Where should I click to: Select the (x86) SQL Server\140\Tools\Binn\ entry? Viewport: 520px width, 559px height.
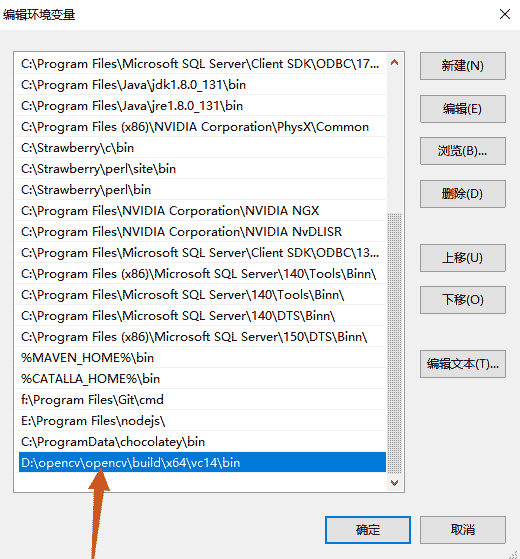(200, 274)
